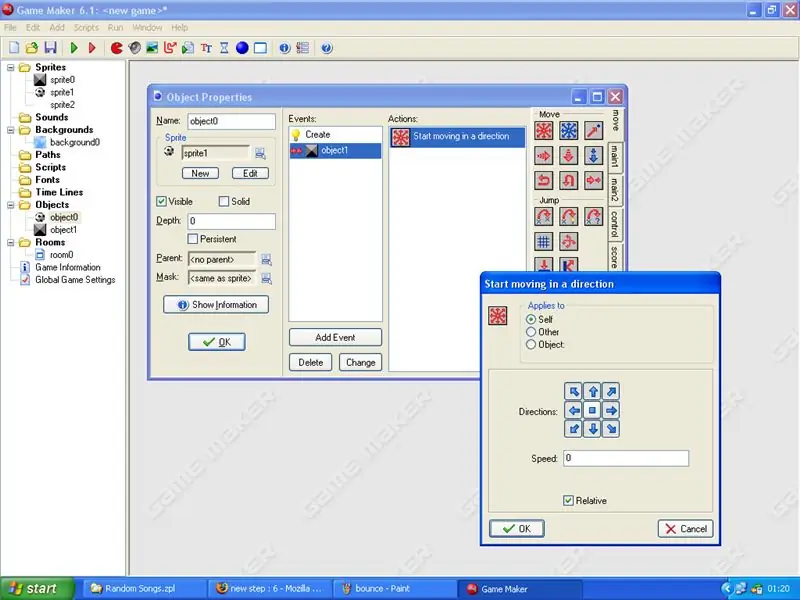800x600 pixels.
Task: Select the Other radio button
Action: tap(531, 332)
